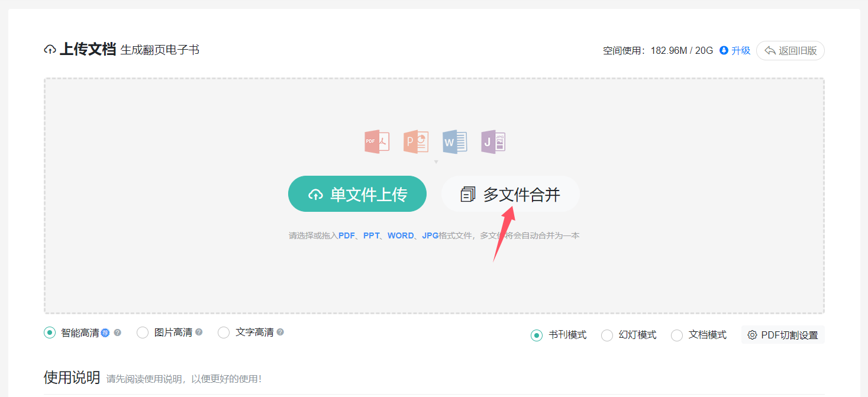Click the 多文件合并 button
868x397 pixels.
(x=511, y=194)
